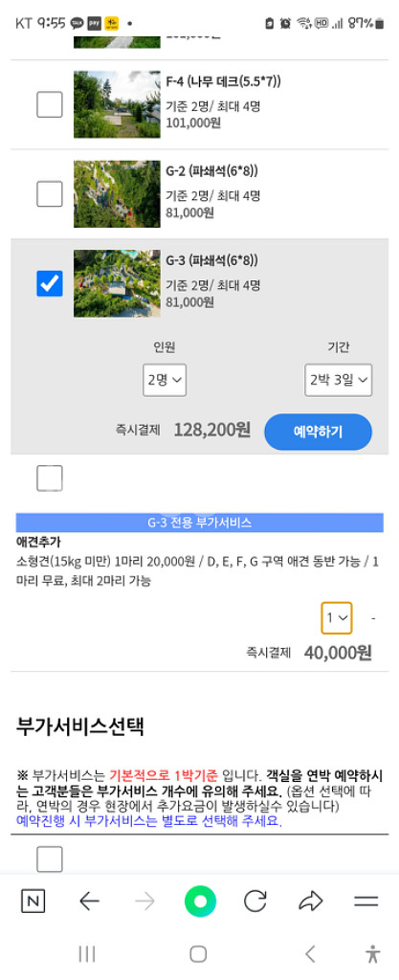Viewport: 399px width, 980px height.
Task: Tap the green Naver search circle button
Action: (200, 902)
